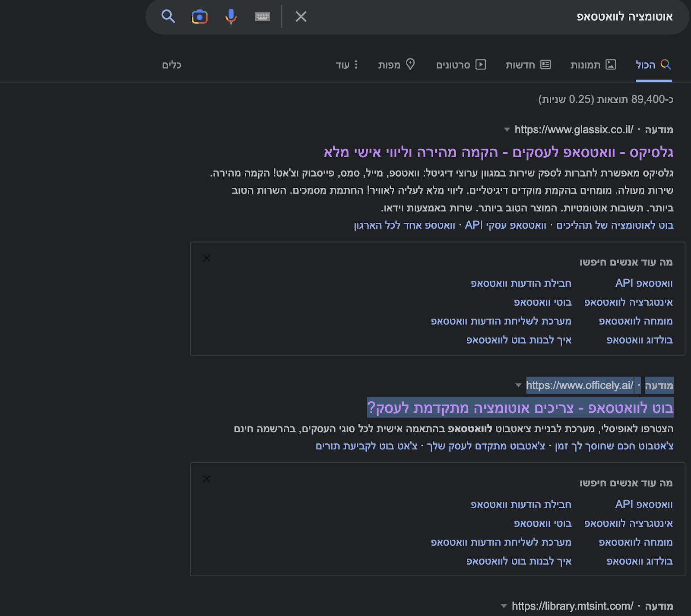Open sitelink וואטסאפ אחד לכל הארגון

(404, 225)
